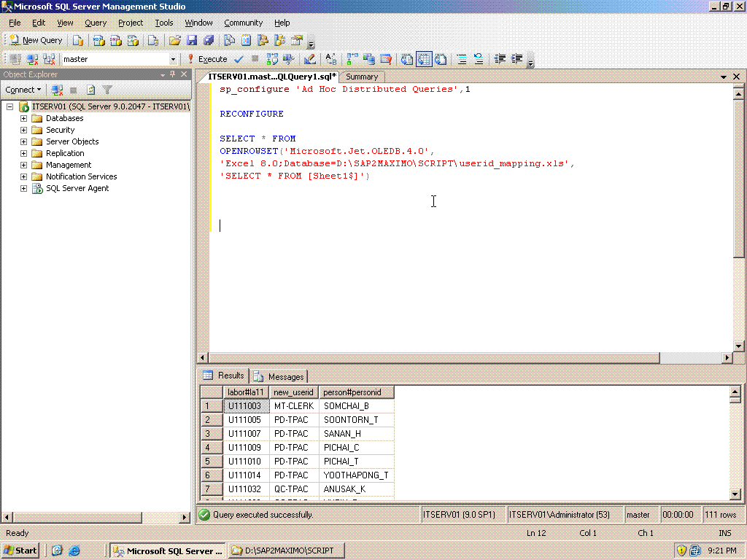The height and width of the screenshot is (560, 747).
Task: Click Decrease Indent icon
Action: [500, 59]
